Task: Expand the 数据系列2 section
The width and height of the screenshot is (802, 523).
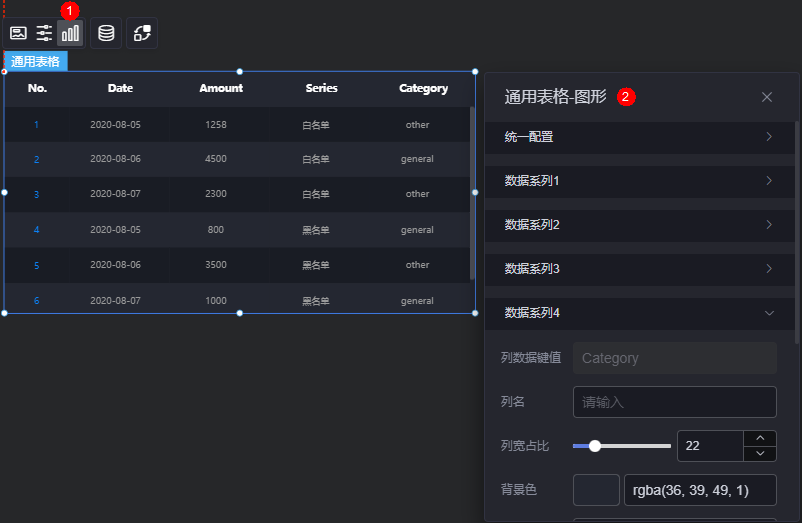Action: 639,225
